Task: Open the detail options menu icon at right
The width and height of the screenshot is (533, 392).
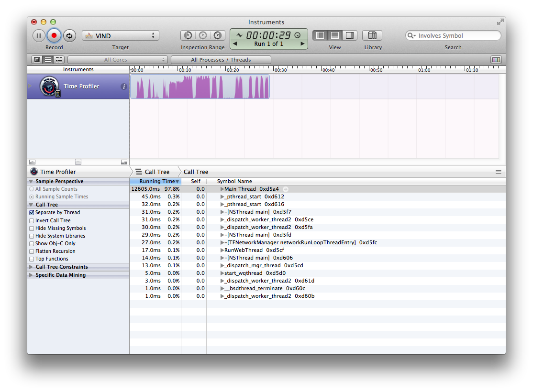Action: [x=499, y=172]
